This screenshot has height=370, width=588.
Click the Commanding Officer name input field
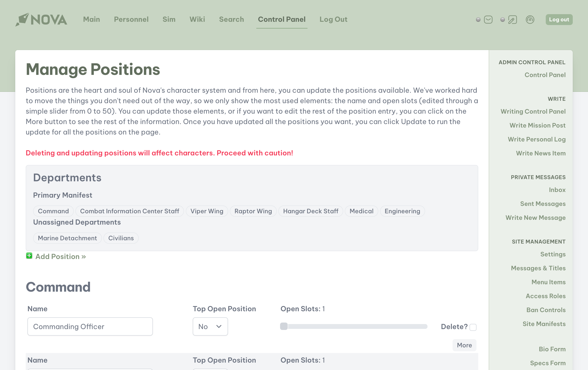click(x=90, y=326)
